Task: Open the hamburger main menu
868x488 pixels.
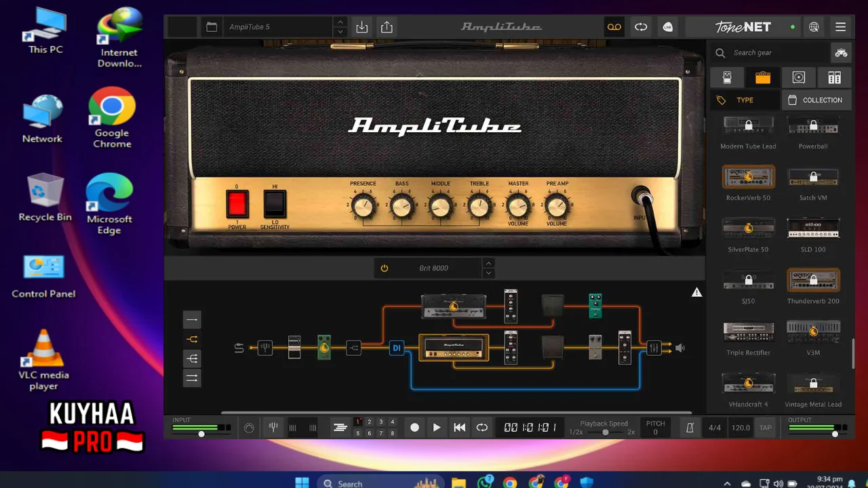Action: (x=841, y=27)
